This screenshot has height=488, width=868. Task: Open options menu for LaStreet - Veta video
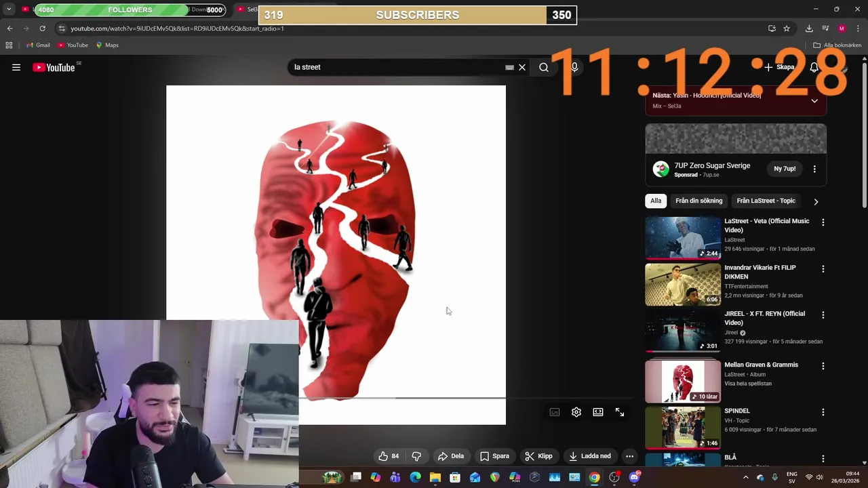(823, 222)
